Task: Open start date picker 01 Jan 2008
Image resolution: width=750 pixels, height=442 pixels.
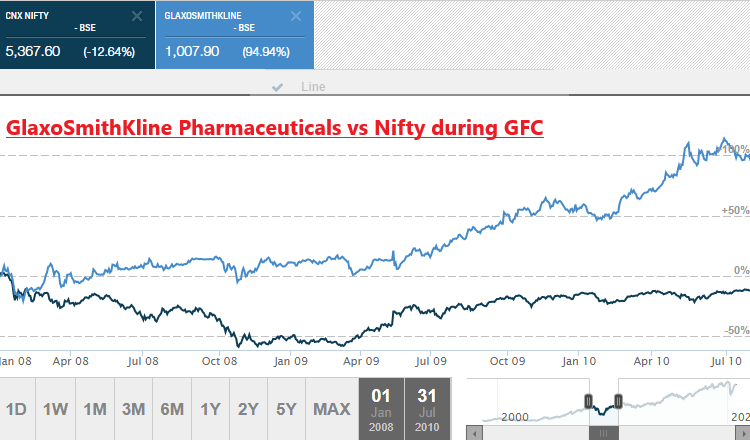Action: [381, 409]
